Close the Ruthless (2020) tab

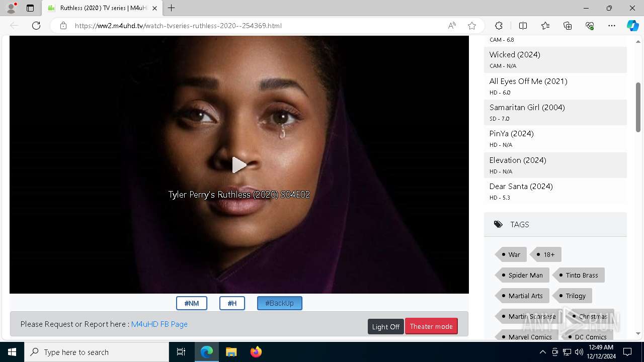154,8
